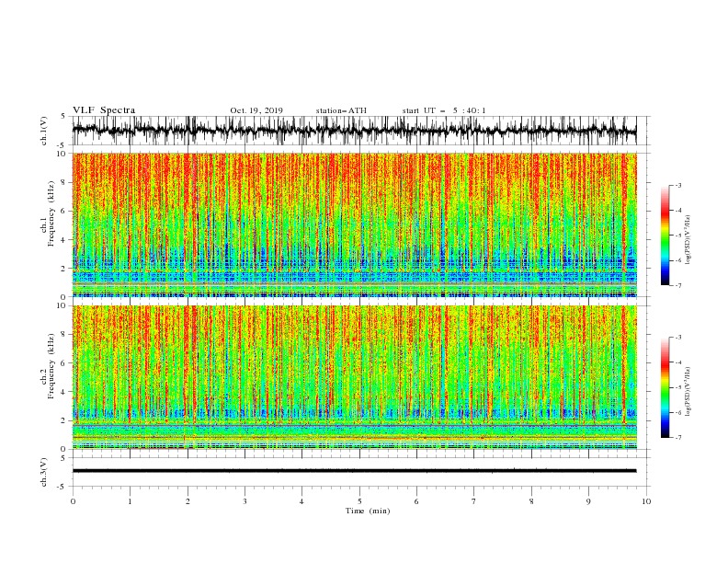Click the "8" frequency tick of ch.2 spectrogram

65,335
